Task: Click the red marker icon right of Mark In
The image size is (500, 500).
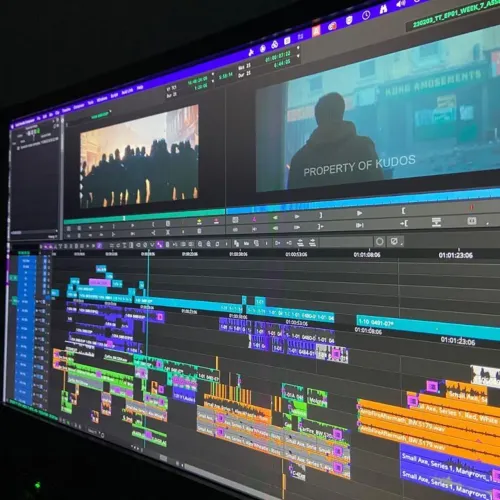Action: [x=472, y=207]
